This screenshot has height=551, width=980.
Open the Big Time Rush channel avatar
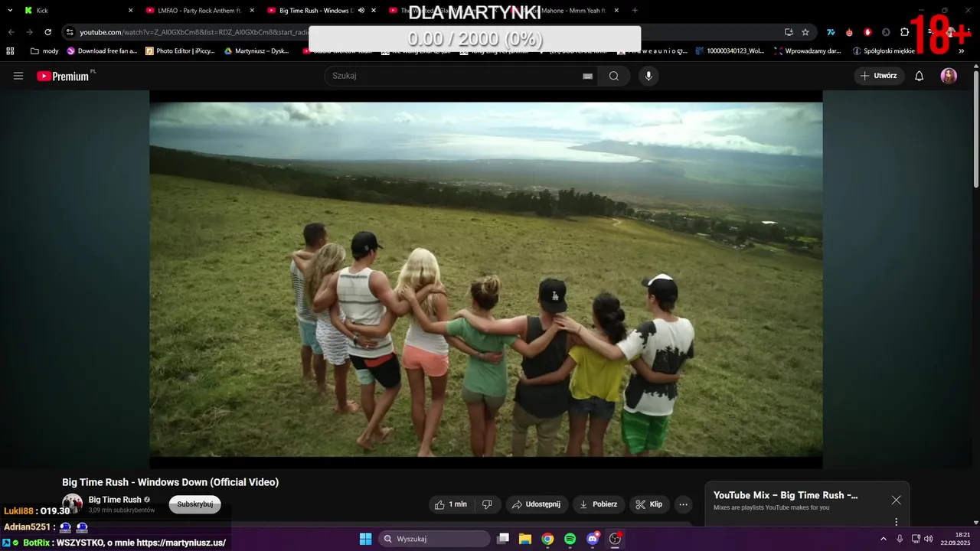72,504
